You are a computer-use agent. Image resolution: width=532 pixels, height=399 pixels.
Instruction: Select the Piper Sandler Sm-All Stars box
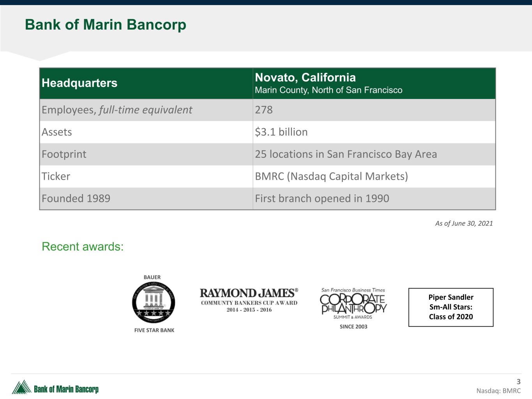[451, 307]
